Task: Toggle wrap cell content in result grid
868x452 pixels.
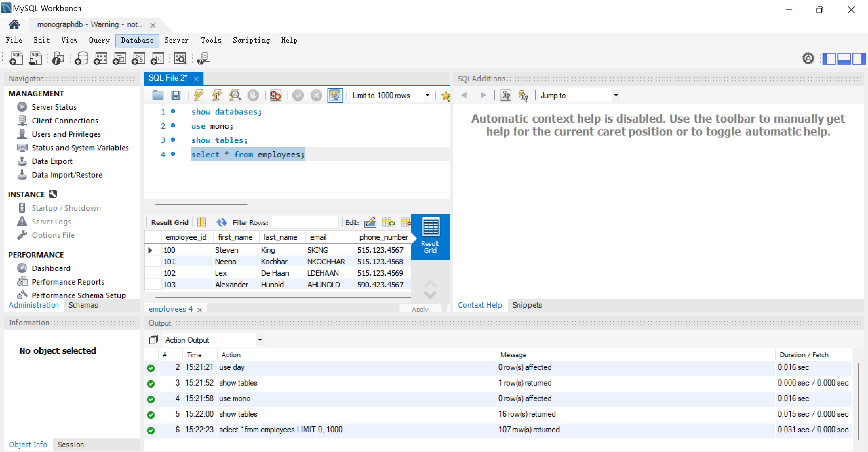Action: pyautogui.click(x=202, y=222)
